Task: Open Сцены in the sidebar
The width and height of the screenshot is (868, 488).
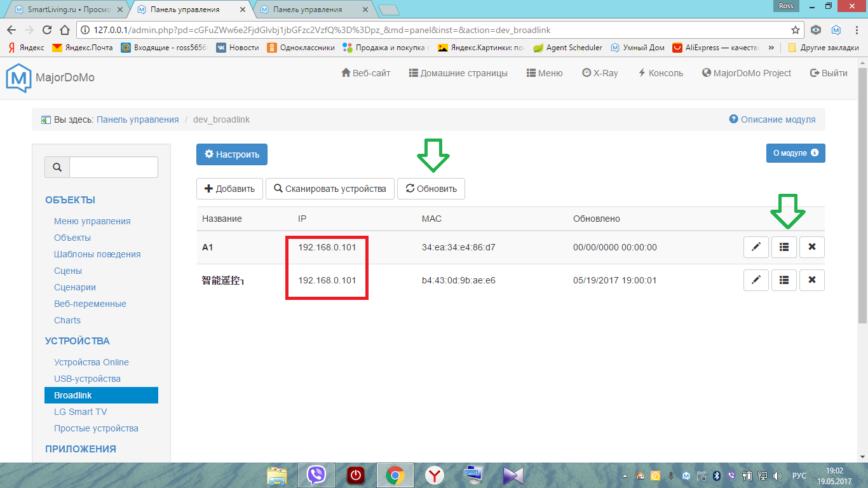Action: pyautogui.click(x=68, y=271)
